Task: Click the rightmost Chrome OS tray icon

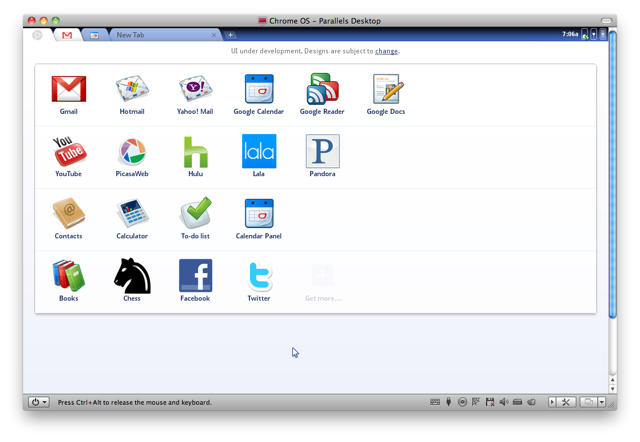Action: (602, 34)
